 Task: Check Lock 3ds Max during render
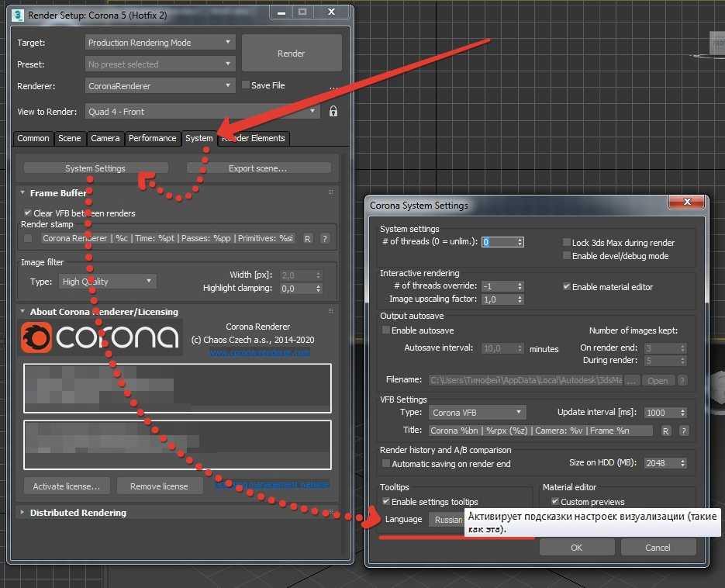tap(566, 243)
